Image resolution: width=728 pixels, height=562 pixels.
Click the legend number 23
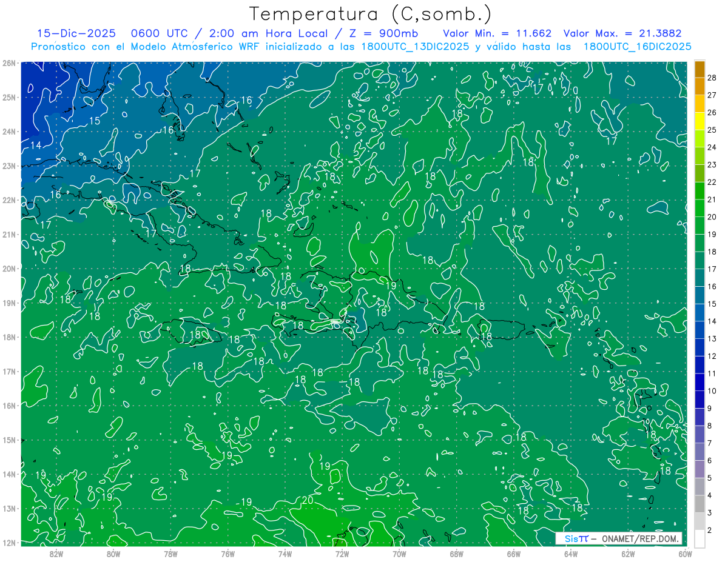pyautogui.click(x=712, y=165)
